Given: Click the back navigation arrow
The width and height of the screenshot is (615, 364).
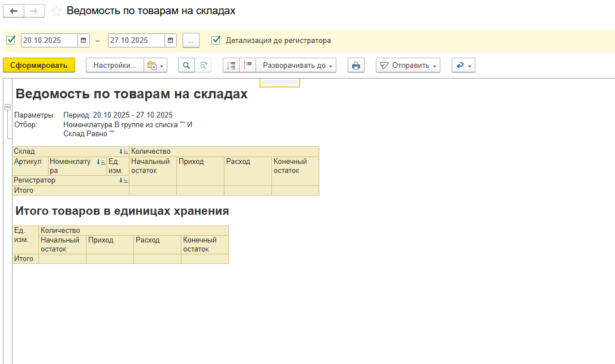Looking at the screenshot, I should [14, 11].
